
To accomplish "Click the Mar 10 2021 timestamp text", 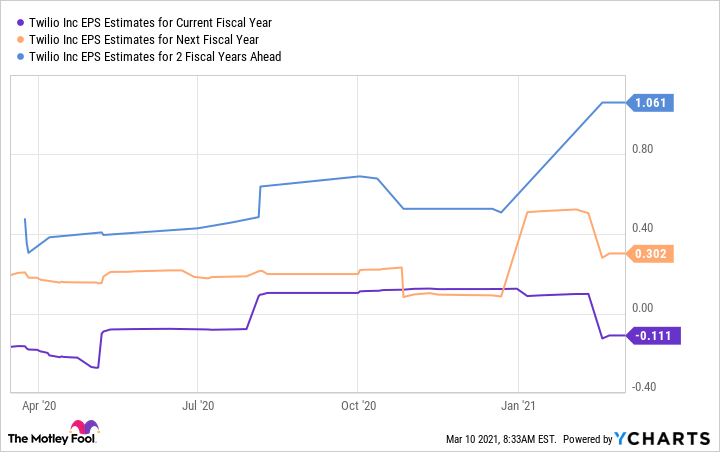I will click(499, 440).
